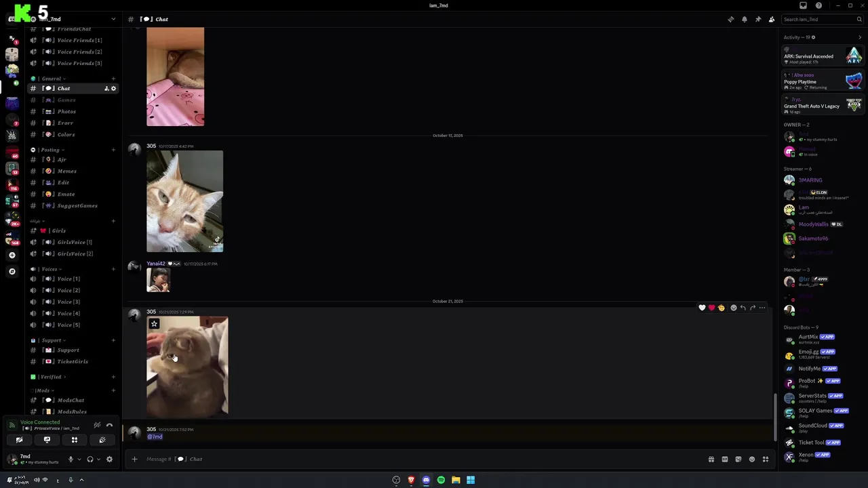
Task: Add channel plus next to Posting category
Action: tap(113, 150)
